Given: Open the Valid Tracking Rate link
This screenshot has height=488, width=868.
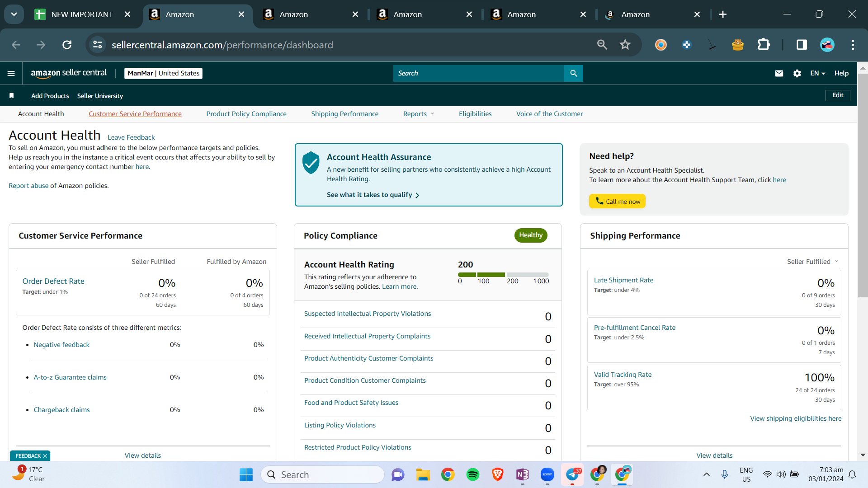Looking at the screenshot, I should (623, 375).
